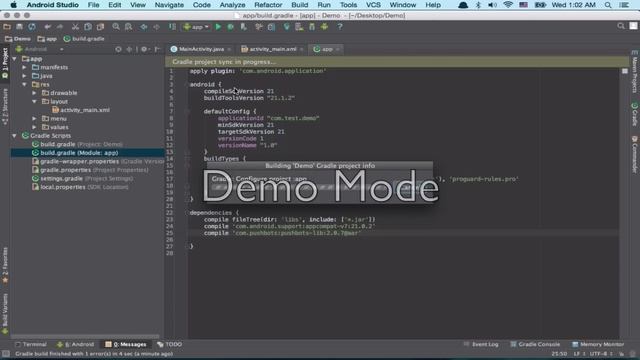Select build.gradle (Project: Demo) file
Viewport: 640px width, 360px height.
tap(77, 144)
